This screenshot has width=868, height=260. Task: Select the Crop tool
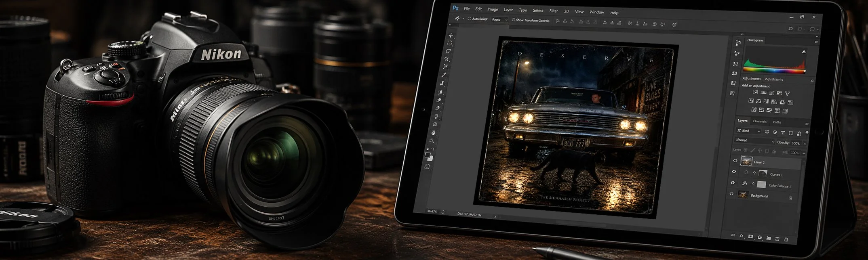click(x=445, y=66)
